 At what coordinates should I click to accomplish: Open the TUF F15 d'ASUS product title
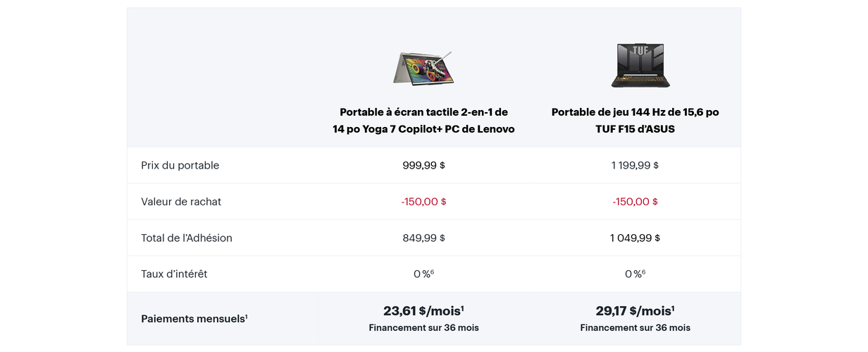tap(635, 121)
